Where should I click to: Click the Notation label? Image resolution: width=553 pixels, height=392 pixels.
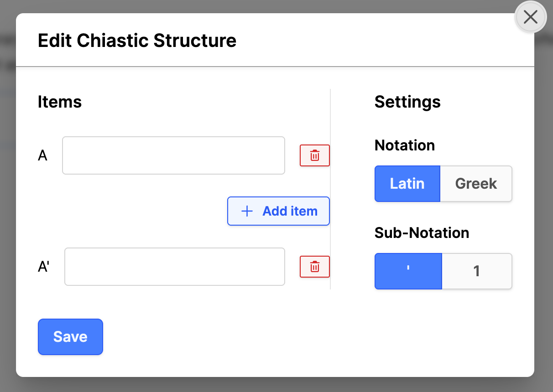click(x=404, y=145)
